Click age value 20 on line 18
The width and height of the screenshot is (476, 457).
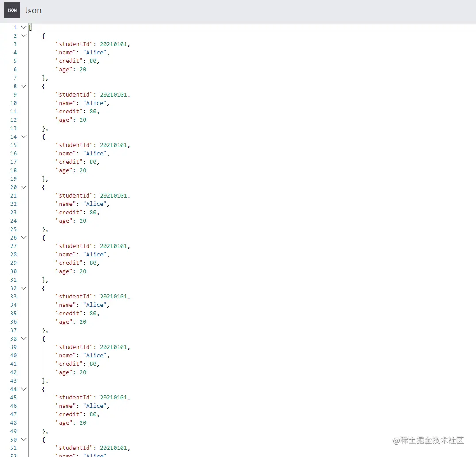[x=83, y=170]
